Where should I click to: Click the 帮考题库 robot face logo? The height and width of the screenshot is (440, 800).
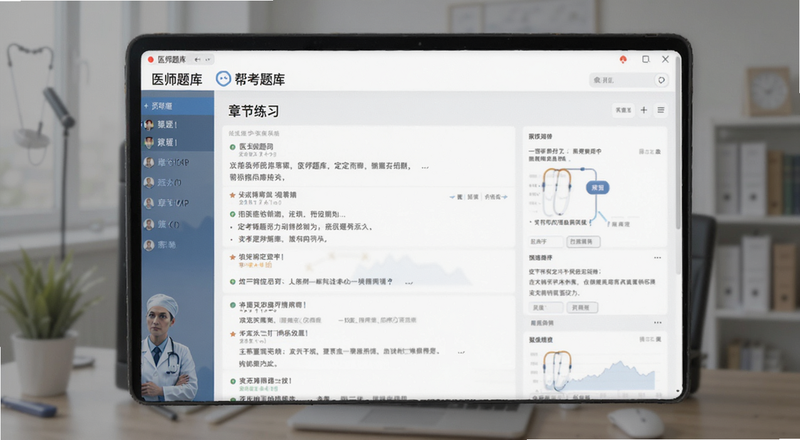tap(223, 79)
